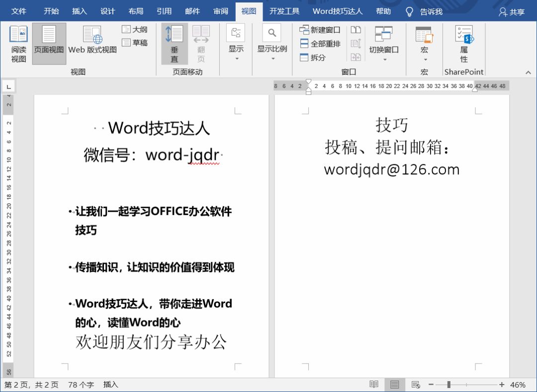The image size is (537, 392).
Task: Click the zoom out minus button
Action: 431,385
